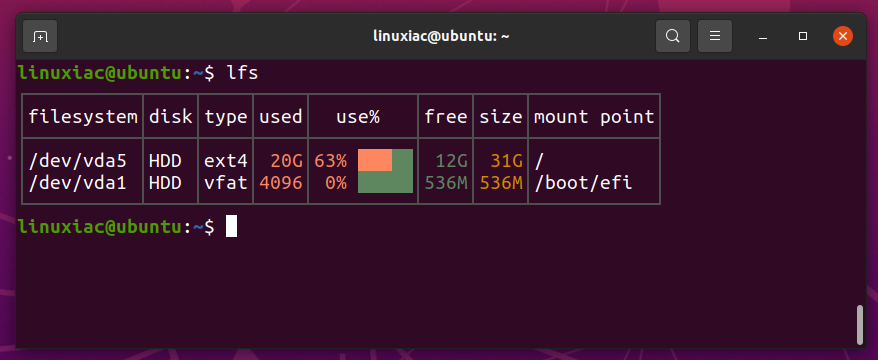The height and width of the screenshot is (360, 878).
Task: Click the /boot/efi mount point
Action: click(x=583, y=183)
